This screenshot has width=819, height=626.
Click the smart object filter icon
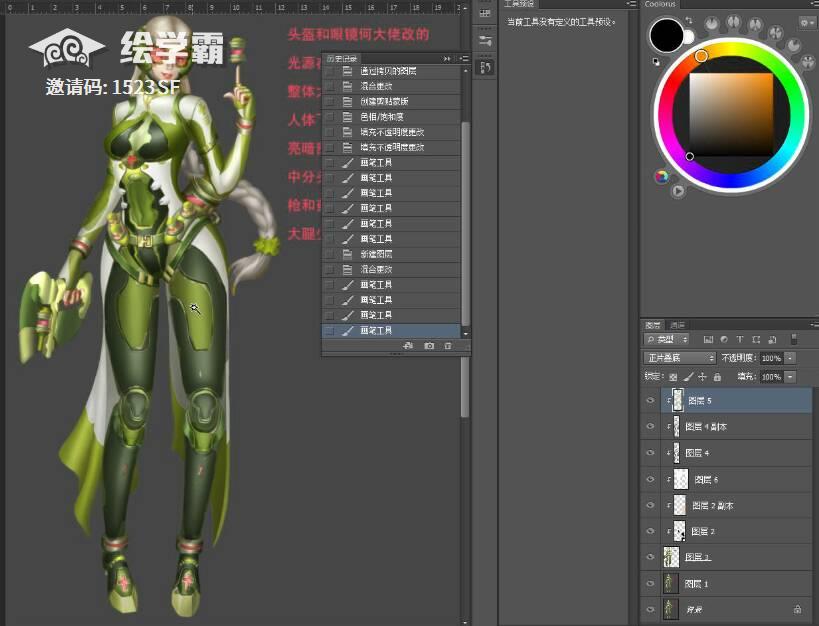click(773, 340)
